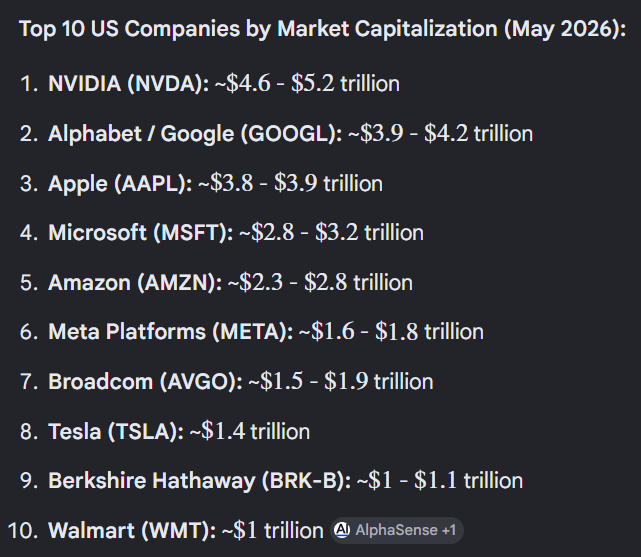Click the heading Top 10 US Companies
The image size is (641, 557).
(x=130, y=29)
